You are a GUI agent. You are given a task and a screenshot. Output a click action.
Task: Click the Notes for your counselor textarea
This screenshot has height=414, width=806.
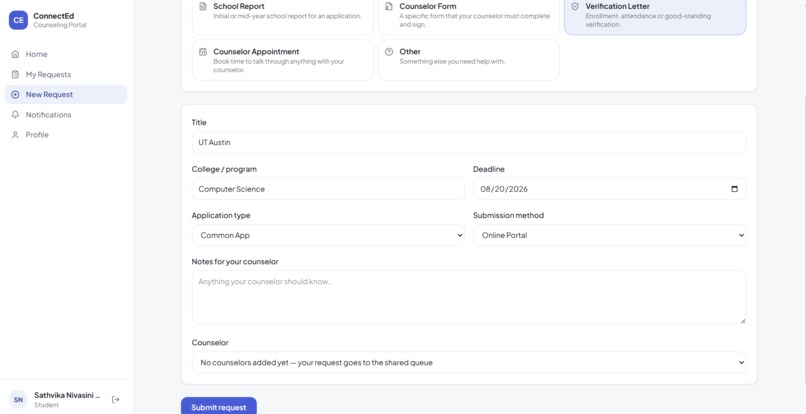469,297
